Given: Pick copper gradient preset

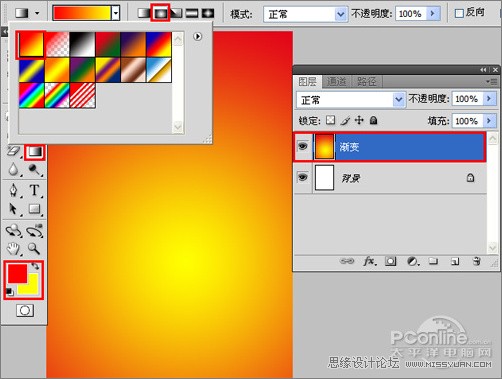Looking at the screenshot, I should [x=133, y=70].
